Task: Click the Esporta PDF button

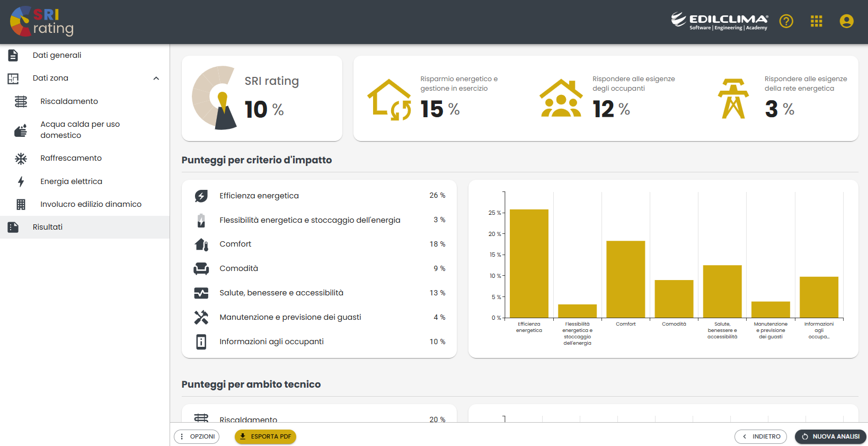Action: (x=265, y=436)
